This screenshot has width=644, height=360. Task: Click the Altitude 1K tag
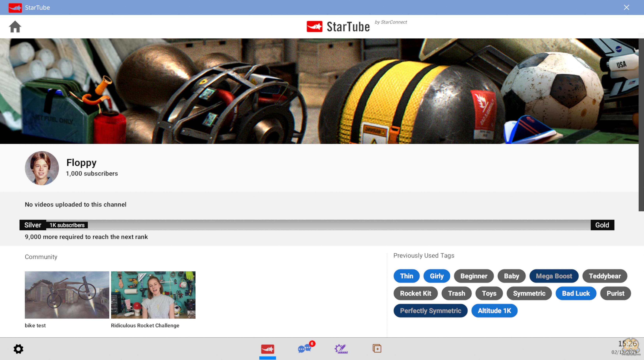point(494,311)
